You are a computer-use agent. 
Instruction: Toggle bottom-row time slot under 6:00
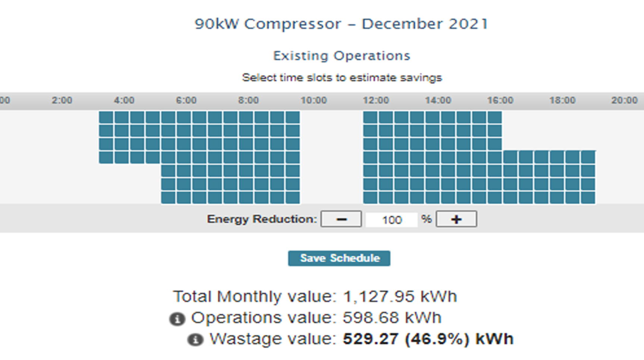(x=184, y=198)
